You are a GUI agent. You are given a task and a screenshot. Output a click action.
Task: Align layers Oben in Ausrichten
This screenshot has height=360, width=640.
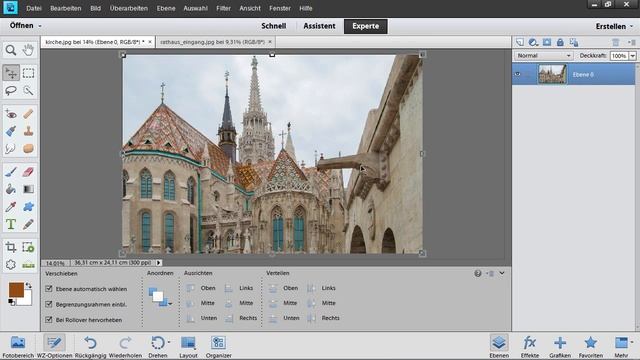(x=201, y=288)
